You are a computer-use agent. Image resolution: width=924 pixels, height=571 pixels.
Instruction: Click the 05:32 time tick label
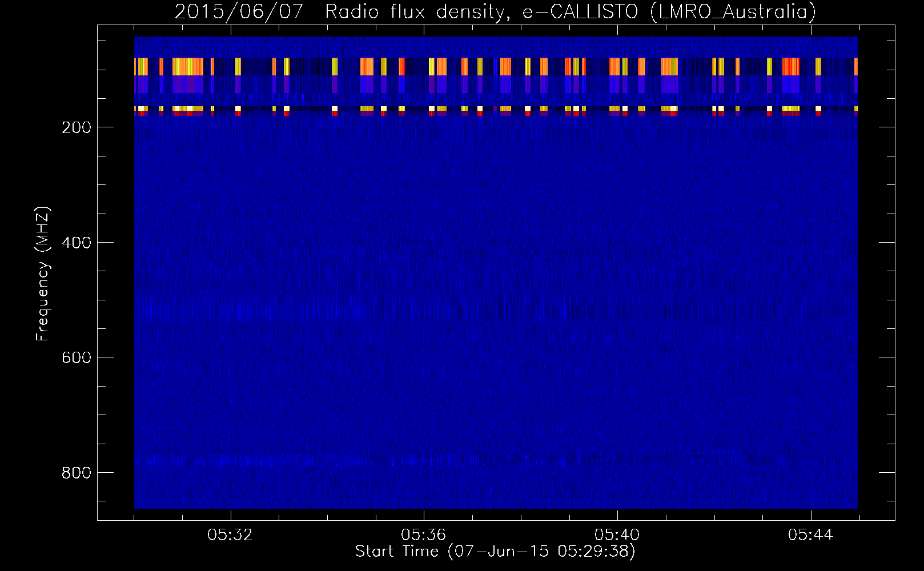(x=230, y=535)
